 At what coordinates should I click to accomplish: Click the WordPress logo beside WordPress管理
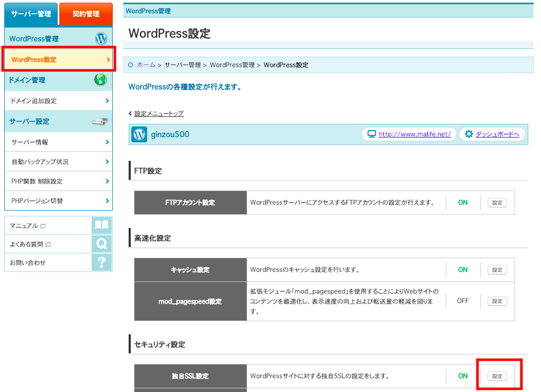pyautogui.click(x=101, y=38)
